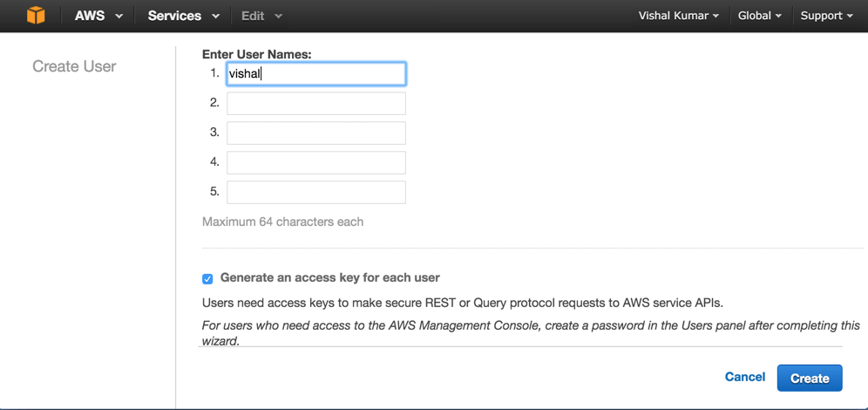Viewport: 868px width, 410px height.
Task: Open the Support menu
Action: click(827, 16)
